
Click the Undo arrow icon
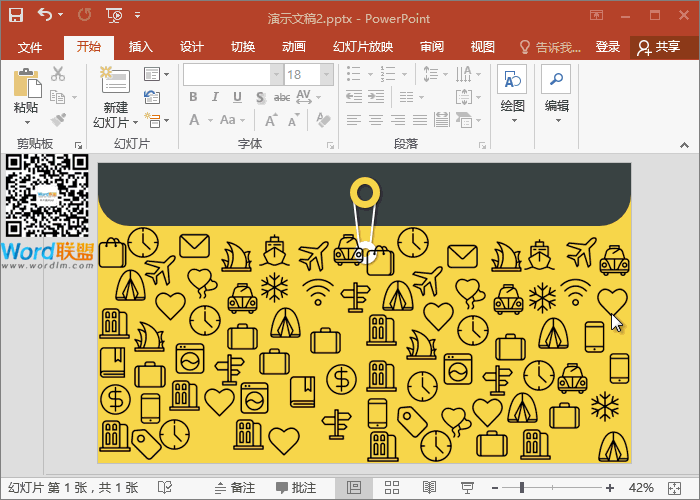click(x=45, y=15)
